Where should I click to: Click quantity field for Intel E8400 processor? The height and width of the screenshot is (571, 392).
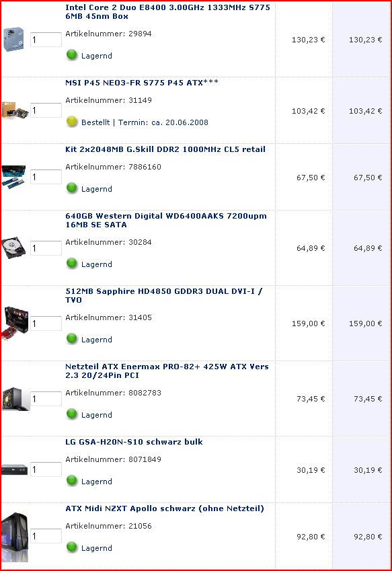[46, 39]
